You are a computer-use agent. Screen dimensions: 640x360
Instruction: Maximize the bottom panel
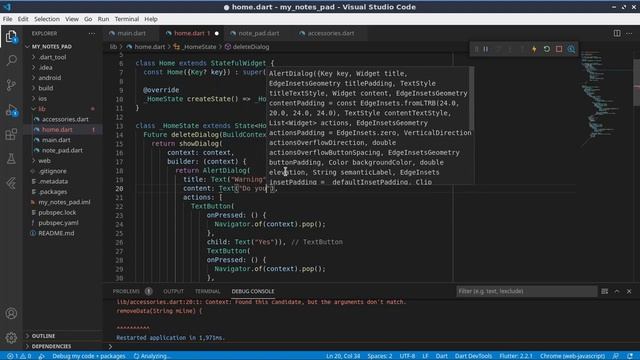(x=617, y=291)
